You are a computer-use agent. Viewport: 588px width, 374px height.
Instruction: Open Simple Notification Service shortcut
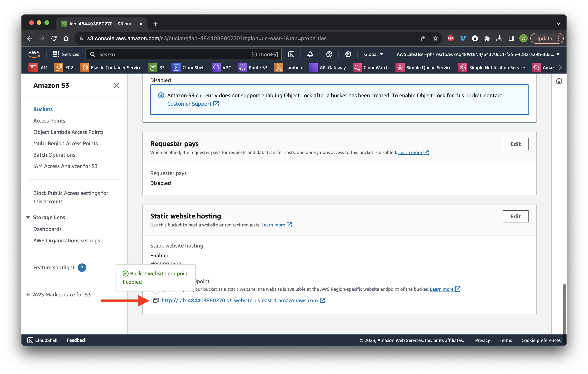coord(492,68)
